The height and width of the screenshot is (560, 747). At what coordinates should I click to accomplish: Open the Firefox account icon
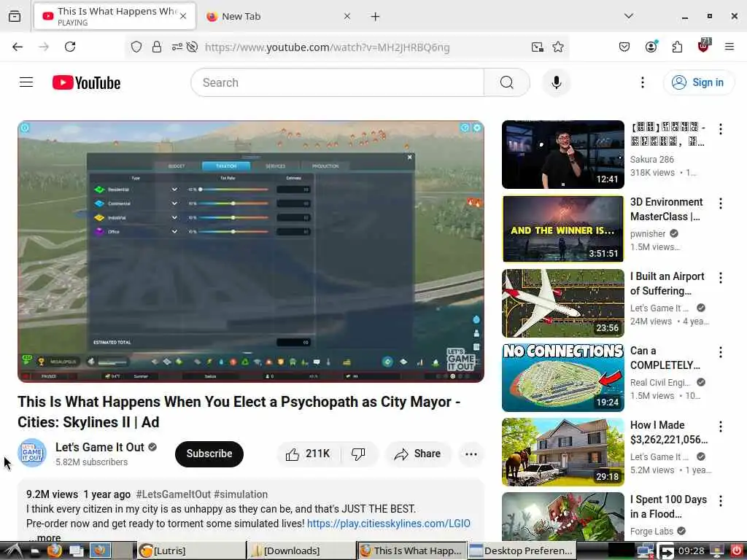651,46
